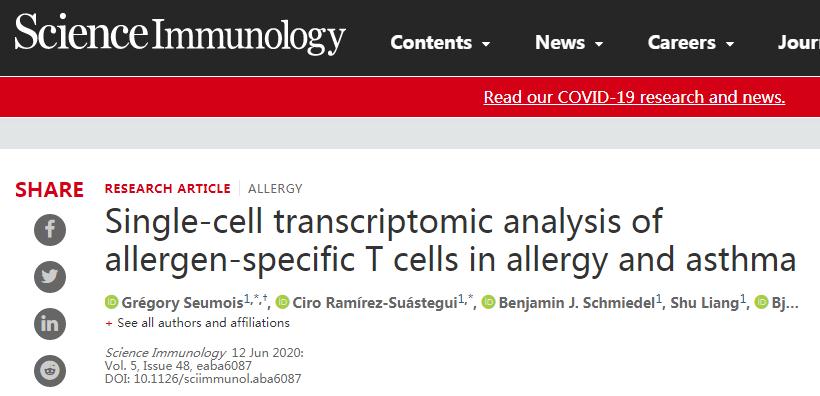
Task: Open the partially visible Journals menu
Action: (x=799, y=42)
